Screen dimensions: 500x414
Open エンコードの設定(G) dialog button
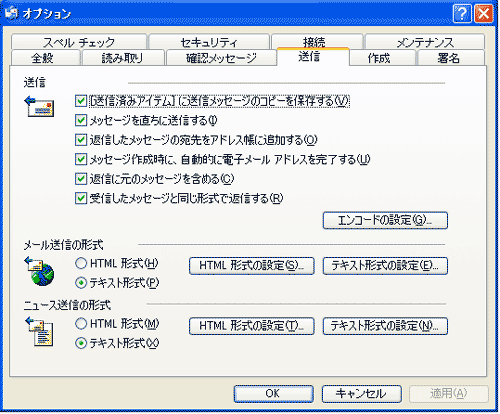385,220
